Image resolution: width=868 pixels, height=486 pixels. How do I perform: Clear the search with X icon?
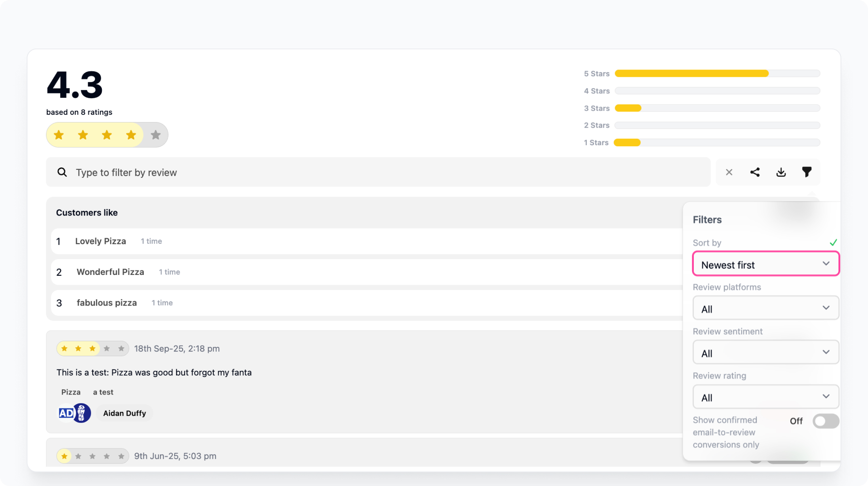[729, 172]
